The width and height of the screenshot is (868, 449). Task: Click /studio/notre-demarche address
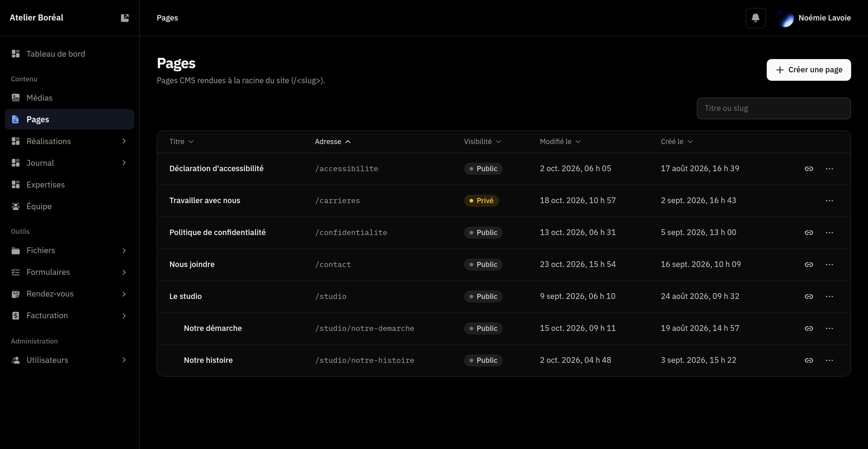(364, 328)
